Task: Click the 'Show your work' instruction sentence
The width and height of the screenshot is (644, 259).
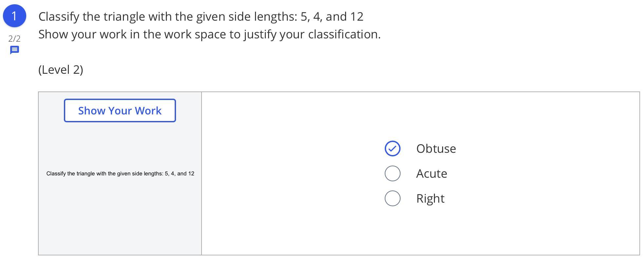Action: (x=209, y=34)
